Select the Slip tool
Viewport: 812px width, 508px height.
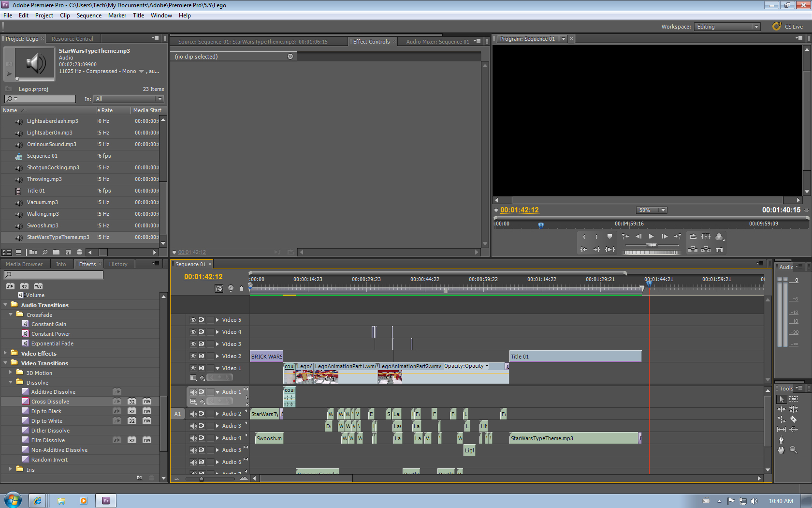pos(782,430)
